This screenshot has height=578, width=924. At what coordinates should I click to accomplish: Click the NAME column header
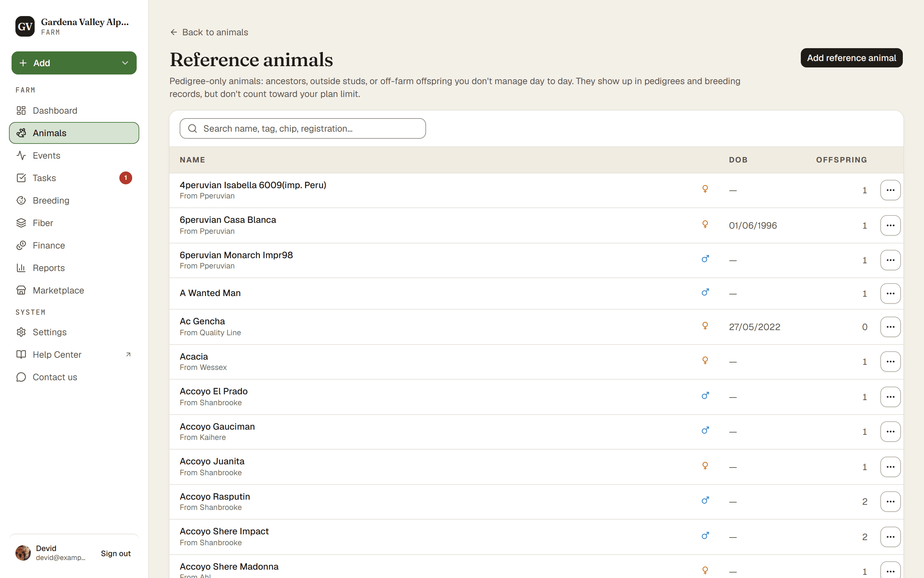(193, 160)
